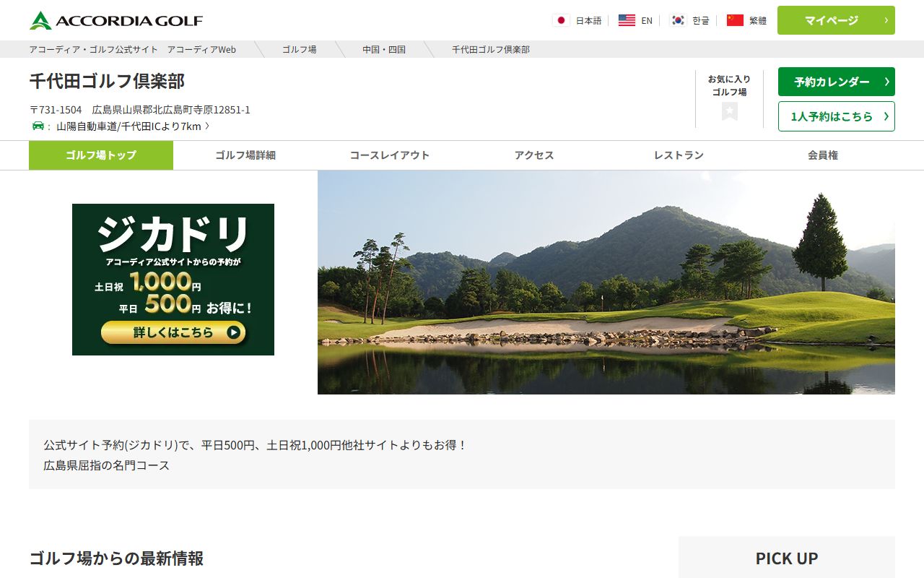Select the US flag icon
This screenshot has height=578, width=924.
click(x=627, y=20)
